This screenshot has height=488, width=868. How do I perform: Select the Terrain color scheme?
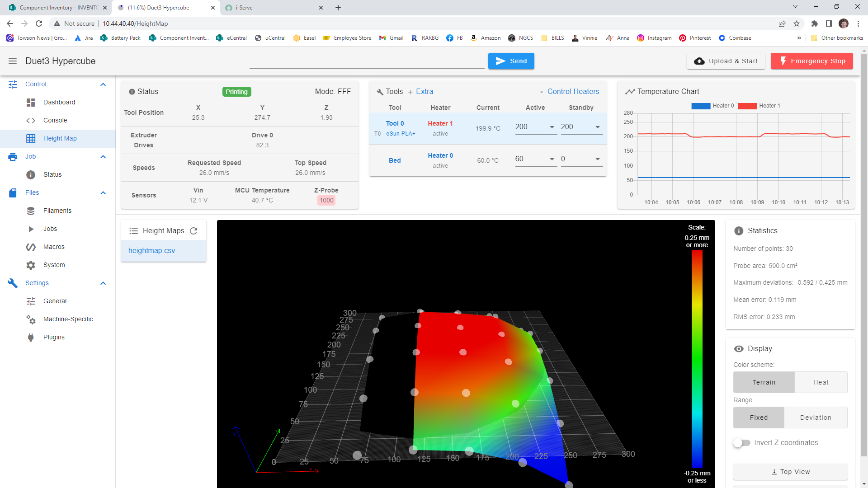click(x=764, y=382)
